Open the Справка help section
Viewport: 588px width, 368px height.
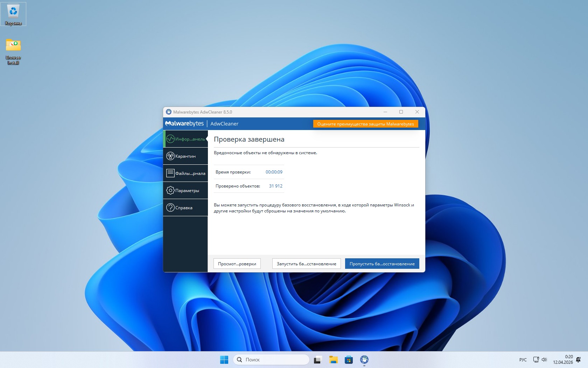click(x=185, y=208)
